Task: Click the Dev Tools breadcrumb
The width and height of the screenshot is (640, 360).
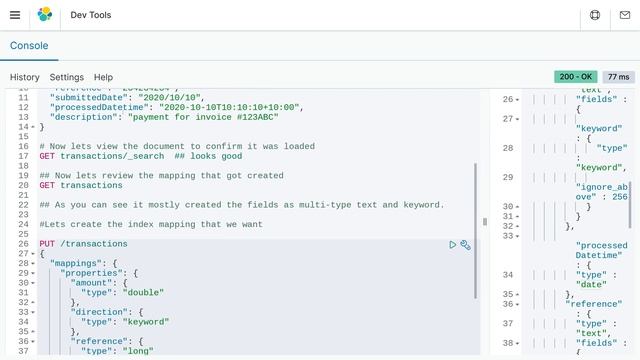Action: pyautogui.click(x=91, y=15)
